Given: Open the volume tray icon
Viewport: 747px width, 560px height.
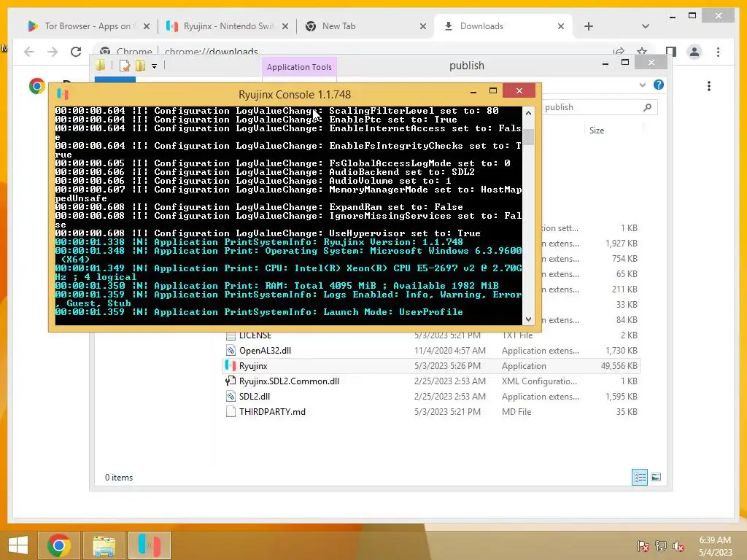Looking at the screenshot, I should (678, 546).
